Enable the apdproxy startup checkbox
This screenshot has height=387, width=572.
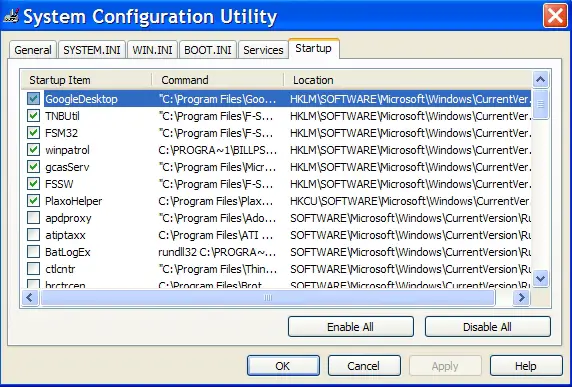[34, 218]
